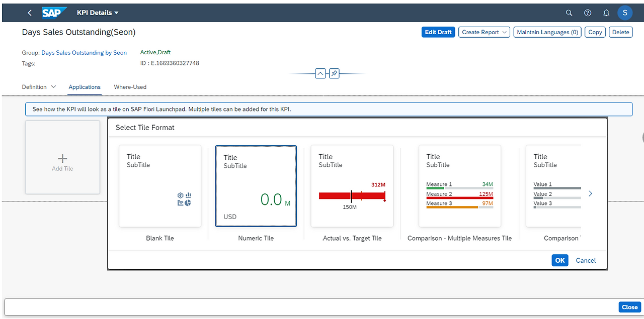Click the Copy button
The image size is (644, 319).
point(595,32)
